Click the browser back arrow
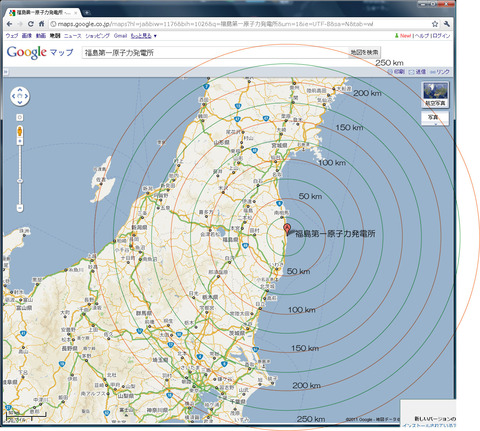The height and width of the screenshot is (431, 480). pos(9,24)
